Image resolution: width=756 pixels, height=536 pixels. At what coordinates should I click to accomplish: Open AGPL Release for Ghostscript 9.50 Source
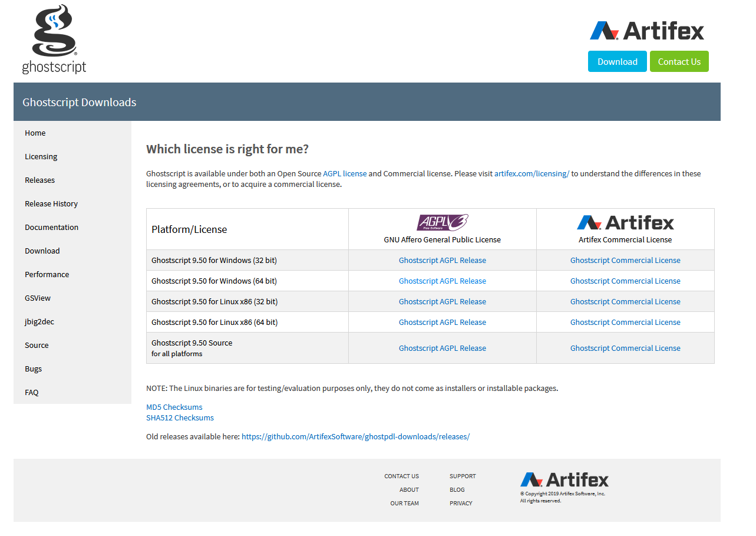click(x=443, y=348)
